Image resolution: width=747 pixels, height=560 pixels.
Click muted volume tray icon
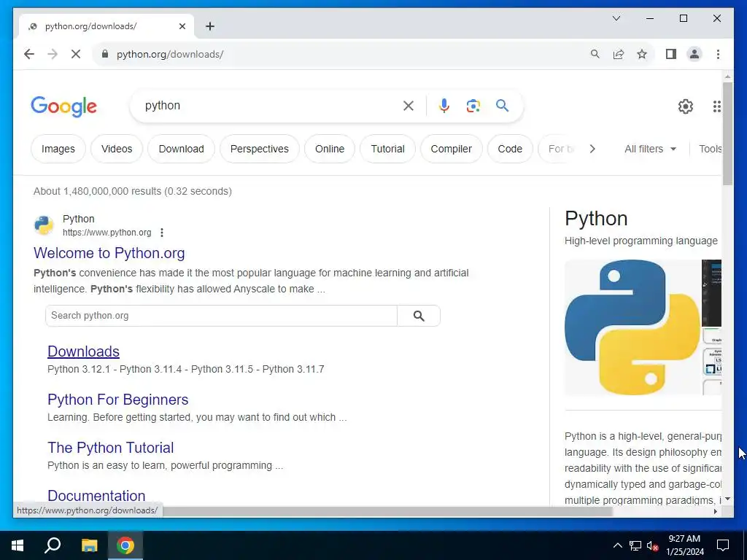(653, 545)
